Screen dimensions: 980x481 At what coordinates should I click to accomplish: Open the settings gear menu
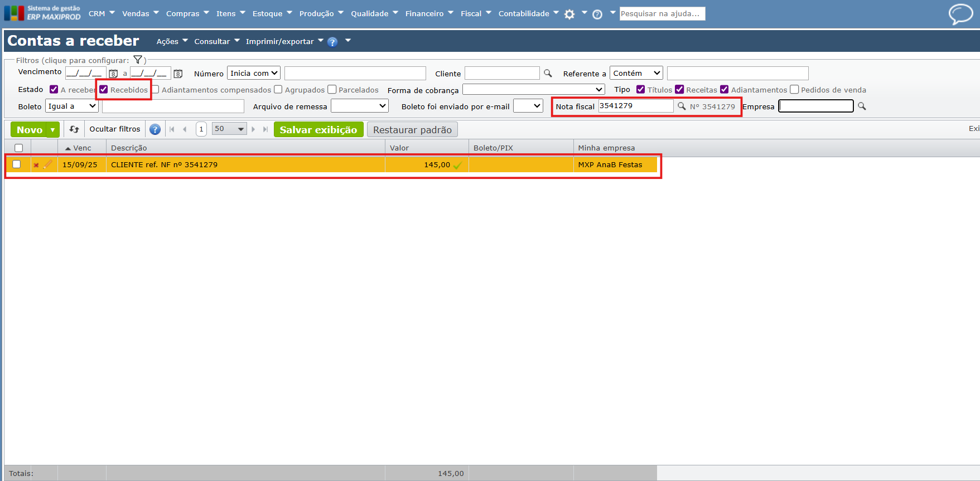569,14
